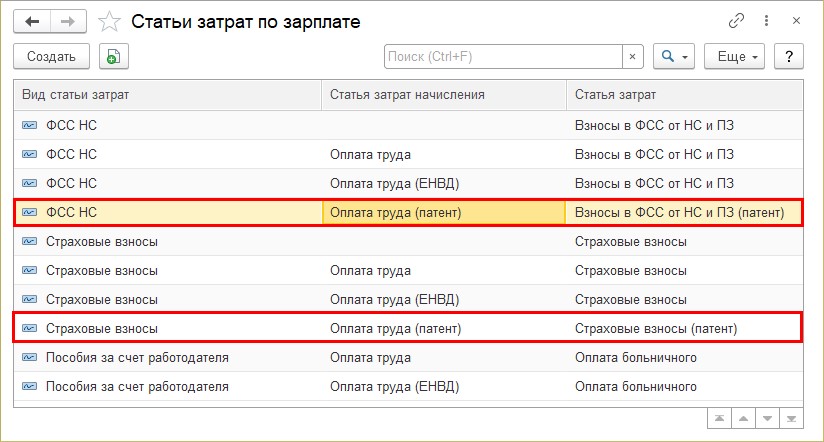Open the three-dot vertical menu
This screenshot has width=824, height=442.
click(x=767, y=21)
